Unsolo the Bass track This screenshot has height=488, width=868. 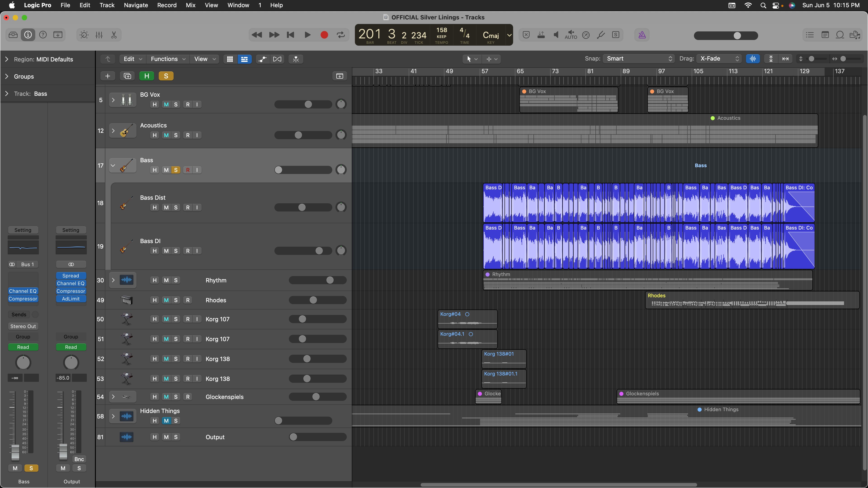[176, 170]
